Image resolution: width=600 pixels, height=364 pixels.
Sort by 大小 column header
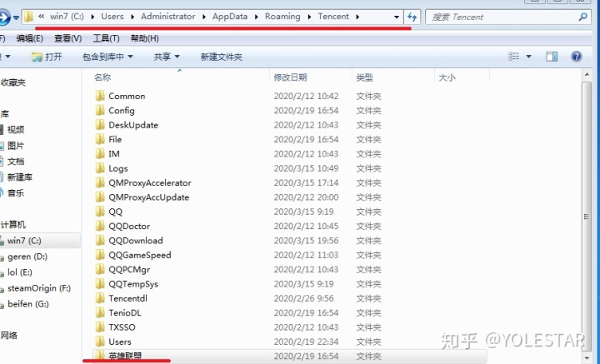coord(447,77)
